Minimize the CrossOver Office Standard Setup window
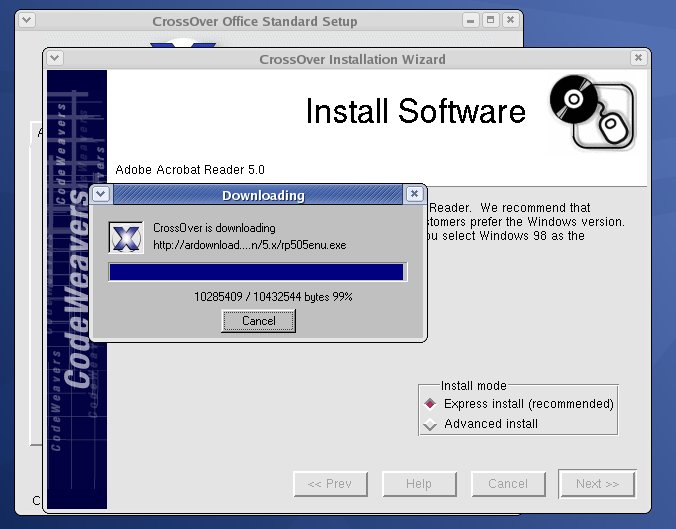676x529 pixels. click(471, 20)
